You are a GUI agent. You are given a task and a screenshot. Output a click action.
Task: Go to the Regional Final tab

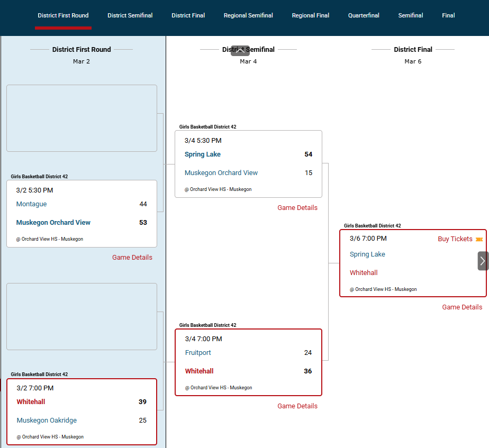(310, 15)
